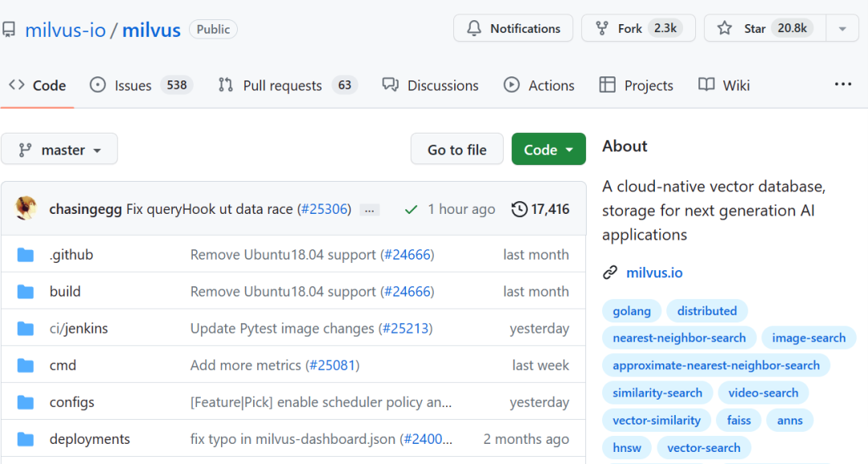Click the commit history clock icon
The image size is (868, 464).
(x=519, y=209)
